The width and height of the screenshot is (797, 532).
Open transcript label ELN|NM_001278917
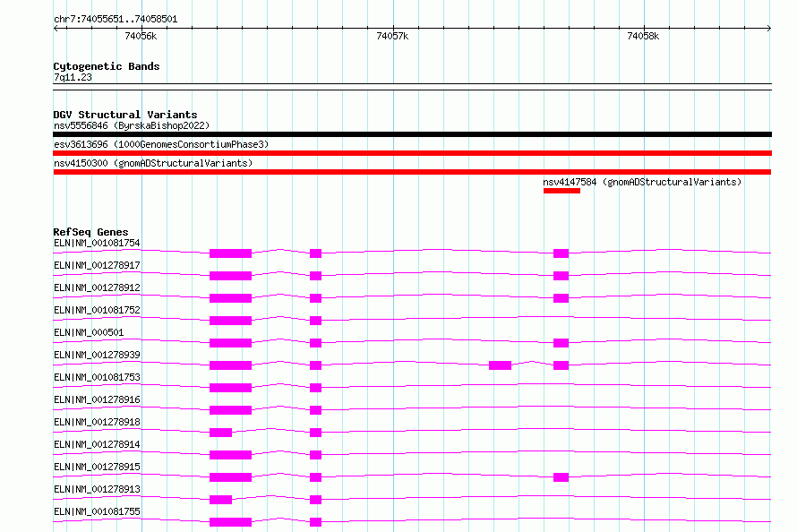pyautogui.click(x=97, y=265)
